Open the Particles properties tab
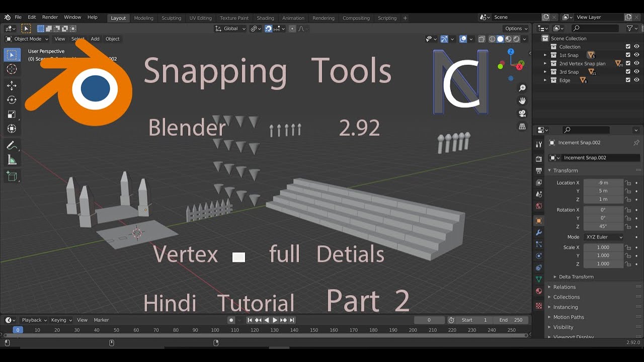This screenshot has height=362, width=644. [539, 244]
